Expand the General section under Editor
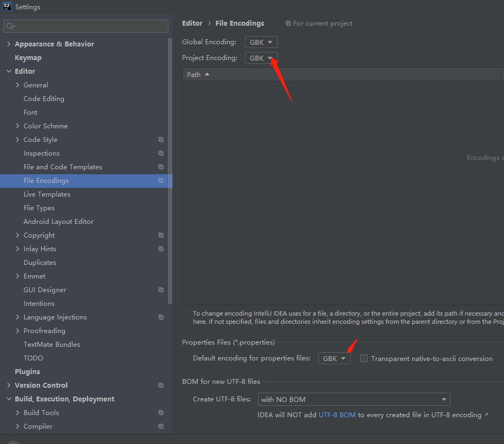The height and width of the screenshot is (444, 504). (x=17, y=85)
